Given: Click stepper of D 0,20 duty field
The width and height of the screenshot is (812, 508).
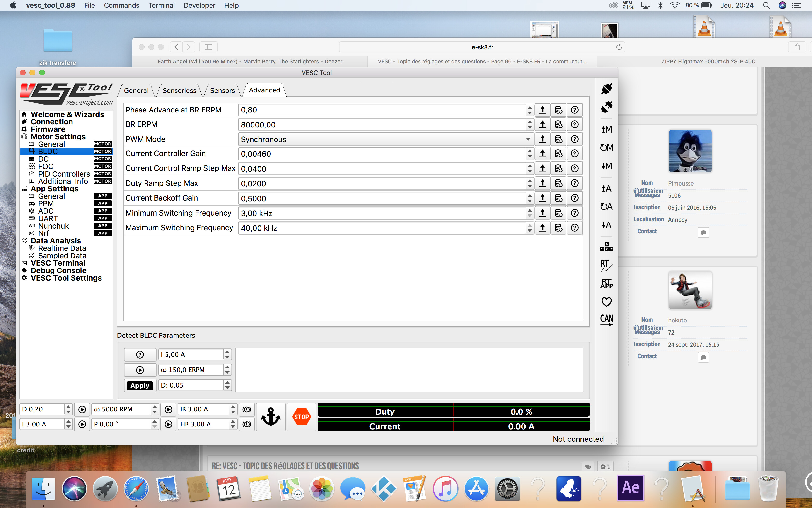Looking at the screenshot, I should pyautogui.click(x=68, y=409).
